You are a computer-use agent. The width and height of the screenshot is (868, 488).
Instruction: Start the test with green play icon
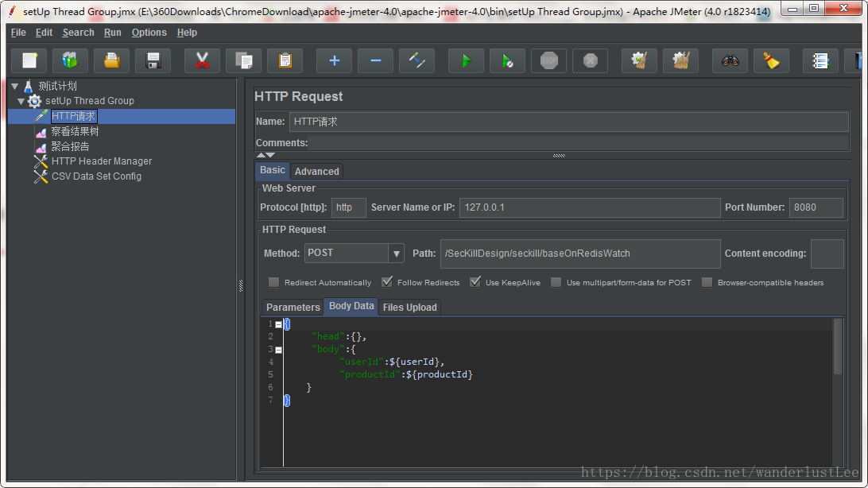coord(466,60)
